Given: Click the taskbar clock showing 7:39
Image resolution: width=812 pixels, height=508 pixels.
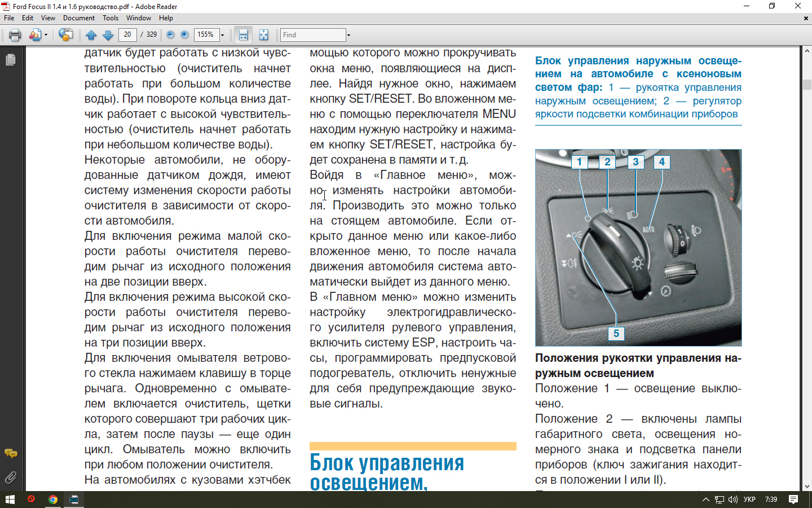Looking at the screenshot, I should [x=771, y=500].
